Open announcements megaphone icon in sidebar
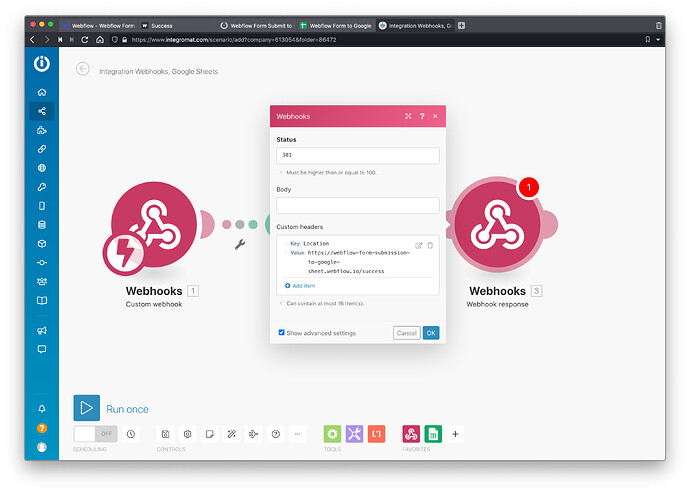Image resolution: width=690 pixels, height=493 pixels. click(x=42, y=331)
